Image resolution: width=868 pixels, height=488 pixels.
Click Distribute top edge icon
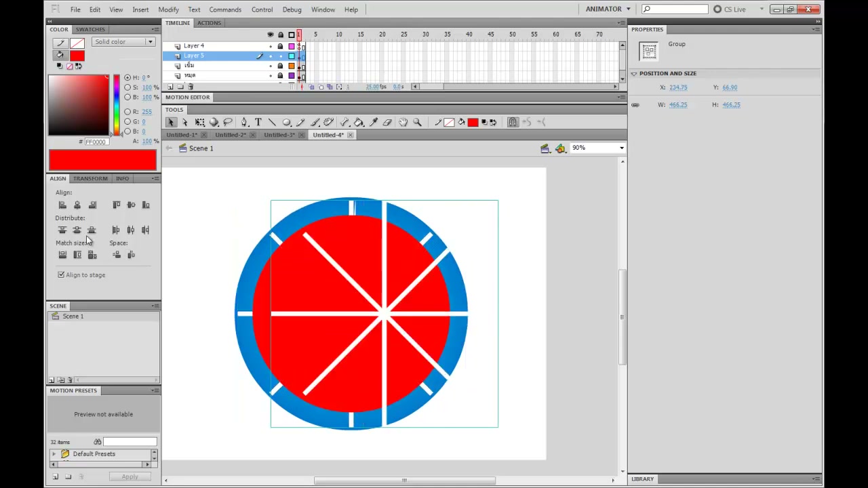tap(62, 230)
